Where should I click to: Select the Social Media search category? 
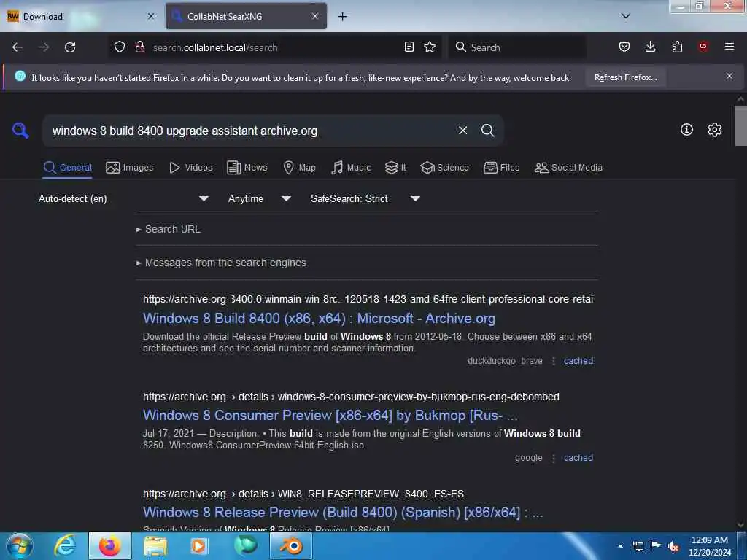pyautogui.click(x=568, y=168)
